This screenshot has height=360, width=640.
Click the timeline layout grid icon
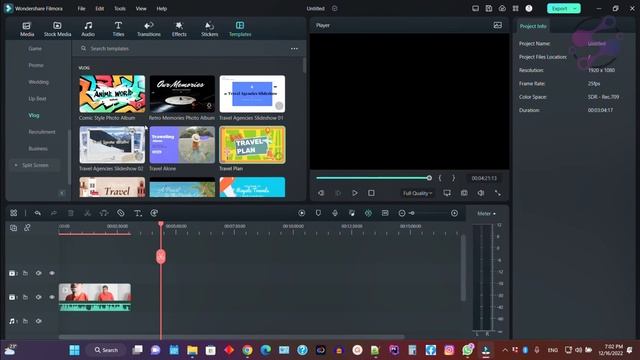pos(13,213)
